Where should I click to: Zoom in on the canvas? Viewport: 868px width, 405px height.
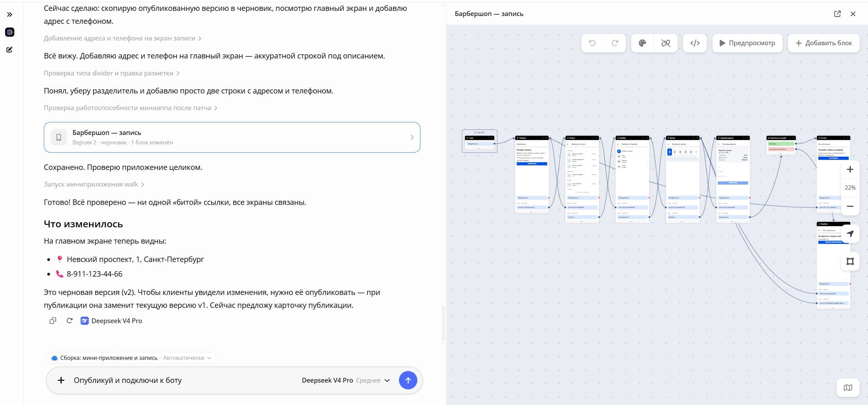[x=850, y=169]
